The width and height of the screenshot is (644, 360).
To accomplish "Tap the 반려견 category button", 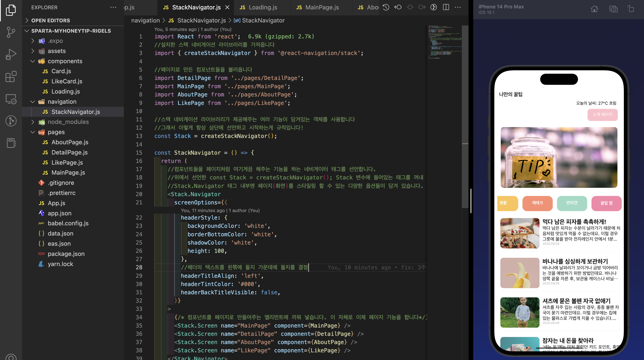I will 572,203.
